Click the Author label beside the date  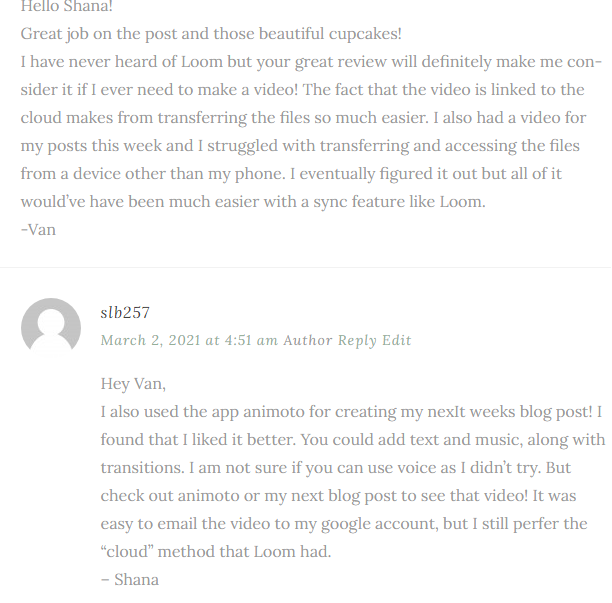pyautogui.click(x=308, y=340)
